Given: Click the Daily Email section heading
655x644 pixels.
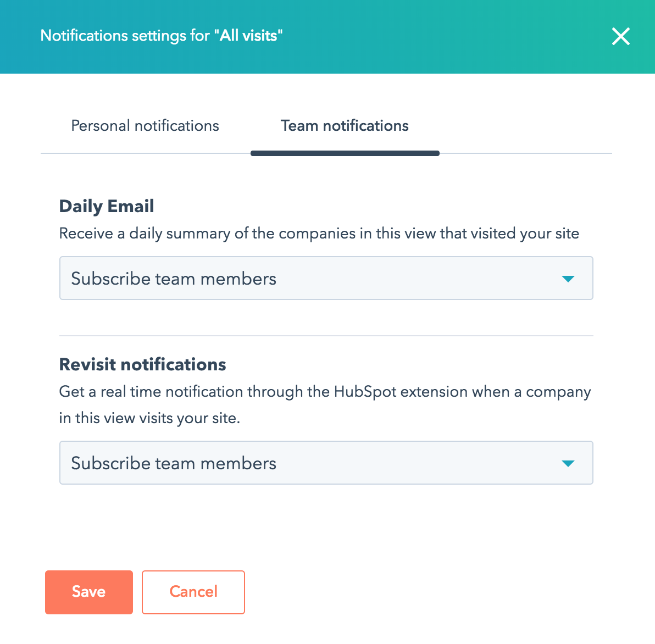Looking at the screenshot, I should pos(106,206).
